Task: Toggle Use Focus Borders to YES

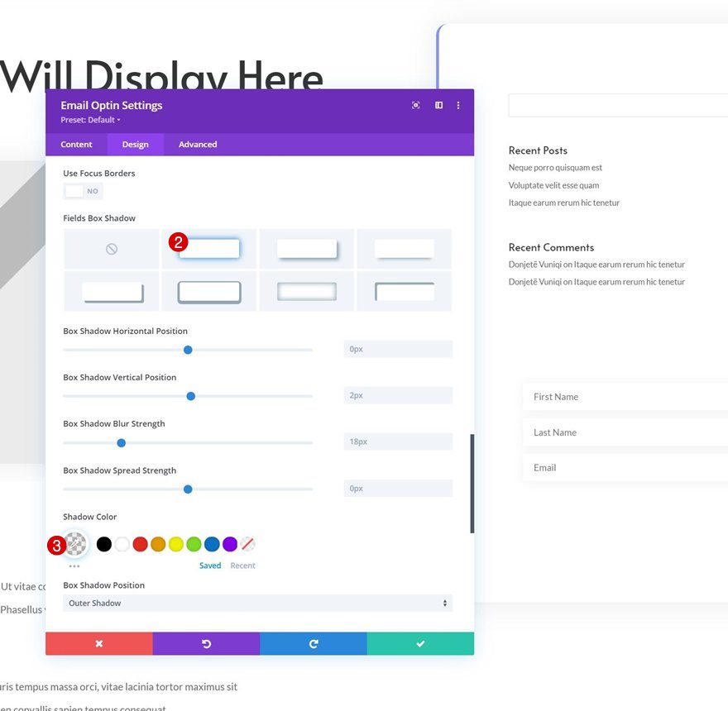Action: pos(83,190)
